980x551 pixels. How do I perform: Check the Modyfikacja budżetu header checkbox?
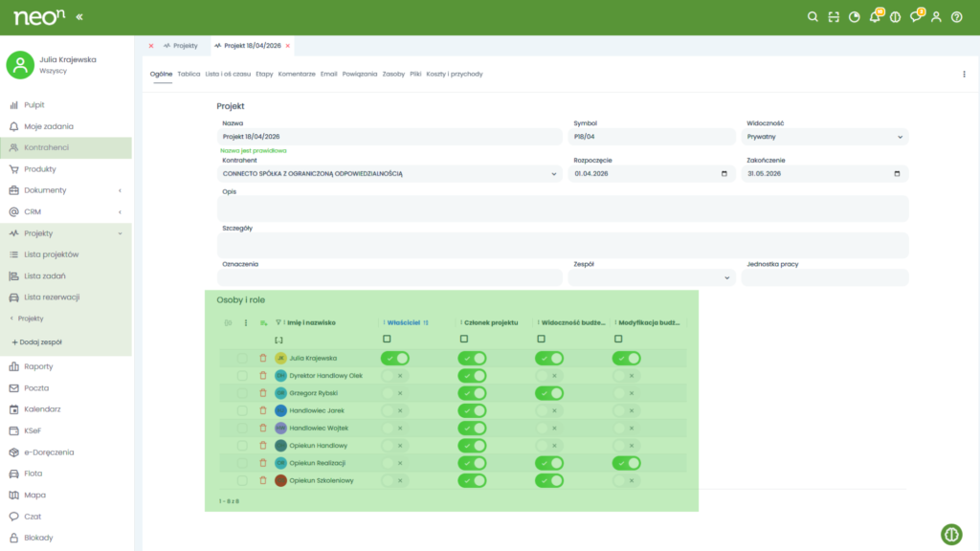pos(618,339)
